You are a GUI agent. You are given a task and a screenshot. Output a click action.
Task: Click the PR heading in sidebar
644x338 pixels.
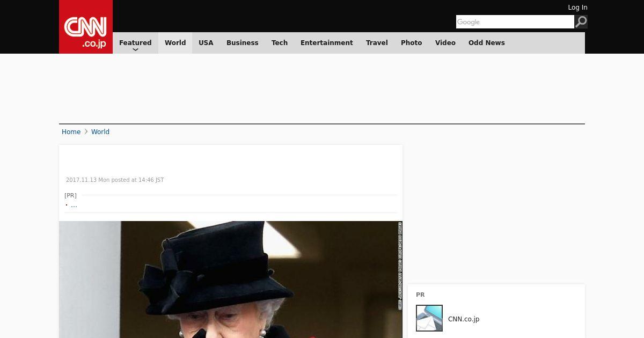coord(420,295)
